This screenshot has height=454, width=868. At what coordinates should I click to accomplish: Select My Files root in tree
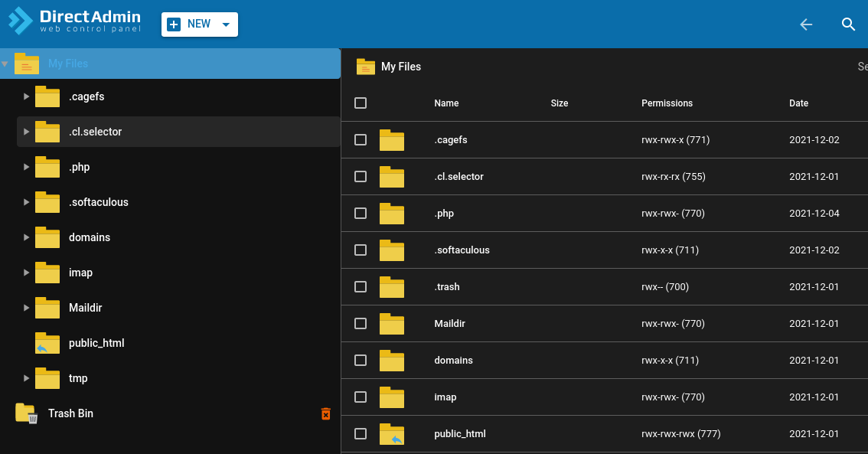coord(170,63)
